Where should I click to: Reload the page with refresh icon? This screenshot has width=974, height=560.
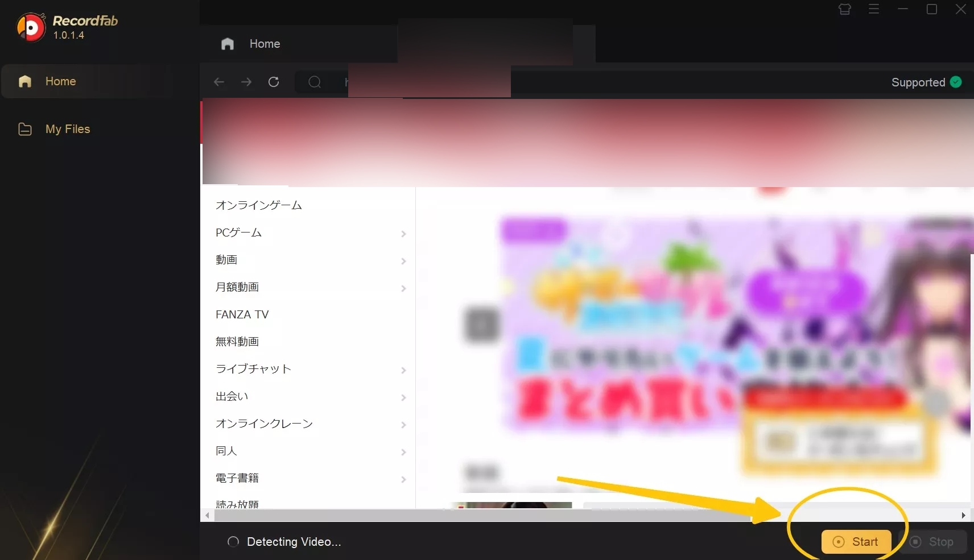coord(274,82)
